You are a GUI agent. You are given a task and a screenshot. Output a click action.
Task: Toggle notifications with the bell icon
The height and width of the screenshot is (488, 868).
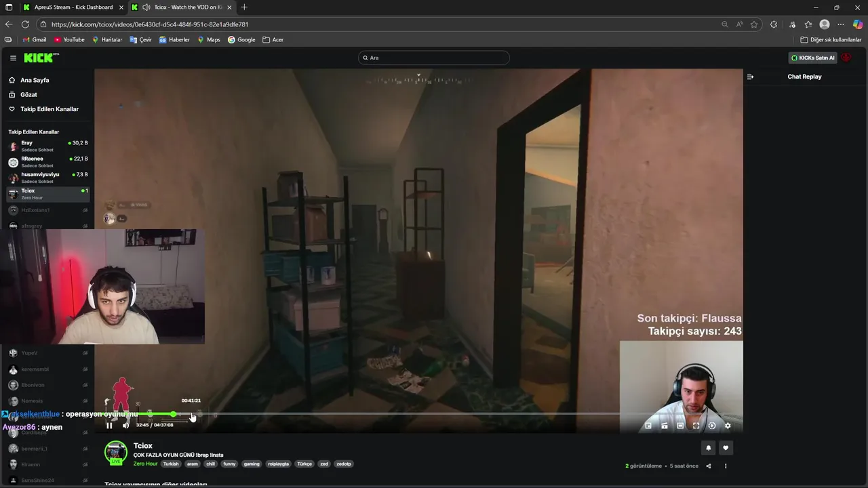click(x=709, y=448)
